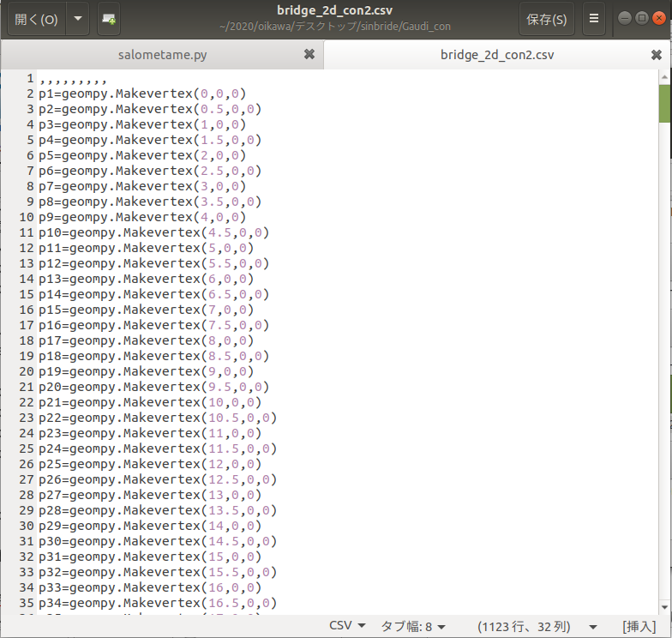Click the line p30=geompy.Makevertex(14.5,0,0)
The height and width of the screenshot is (638, 672).
[158, 541]
